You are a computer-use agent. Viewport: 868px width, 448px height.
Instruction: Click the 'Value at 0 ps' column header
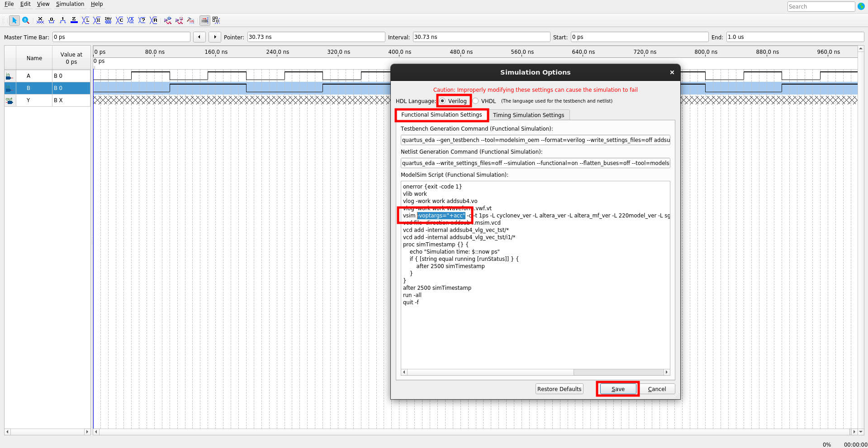(x=71, y=58)
